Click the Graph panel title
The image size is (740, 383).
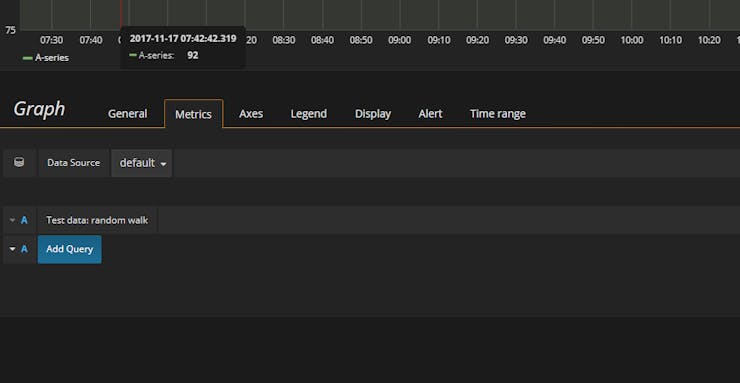39,109
